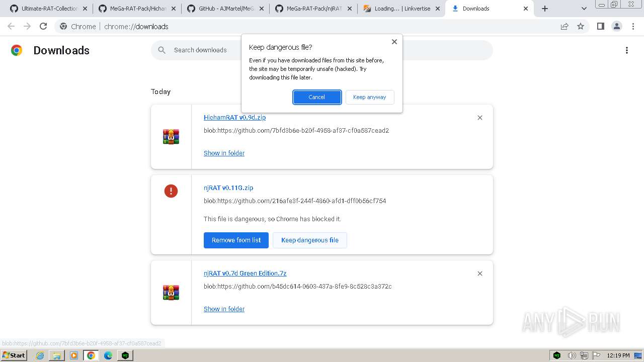Open the Chrome profile menu
This screenshot has height=362, width=644.
(x=616, y=26)
